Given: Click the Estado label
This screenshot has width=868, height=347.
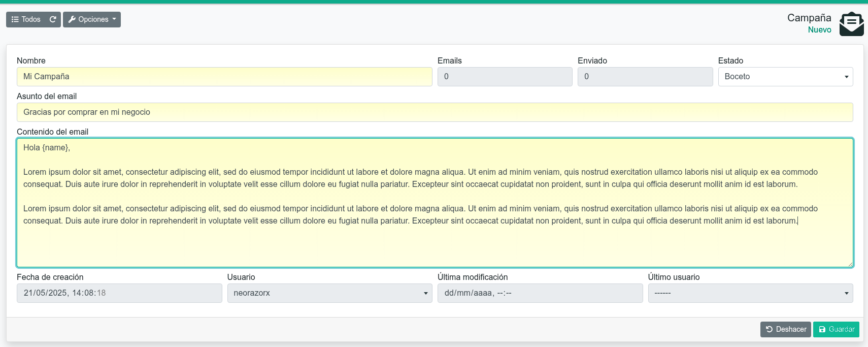Looking at the screenshot, I should click(730, 60).
